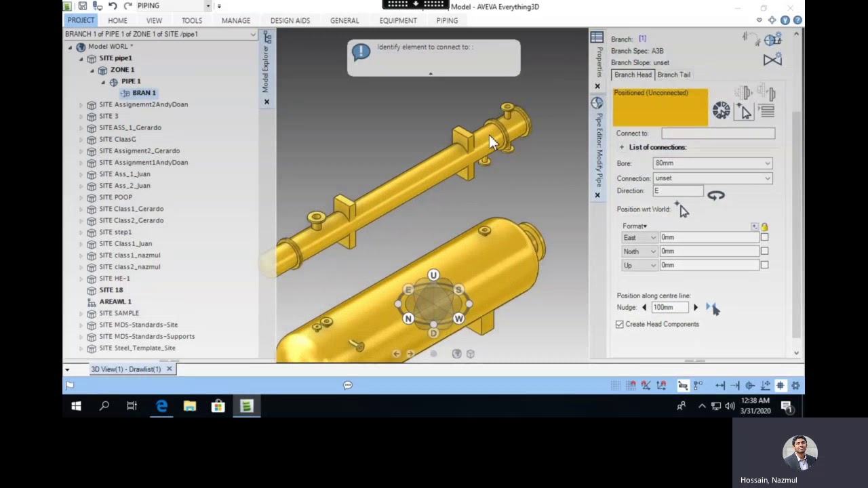Close the 3D View(1) Drawlist tab

point(169,369)
